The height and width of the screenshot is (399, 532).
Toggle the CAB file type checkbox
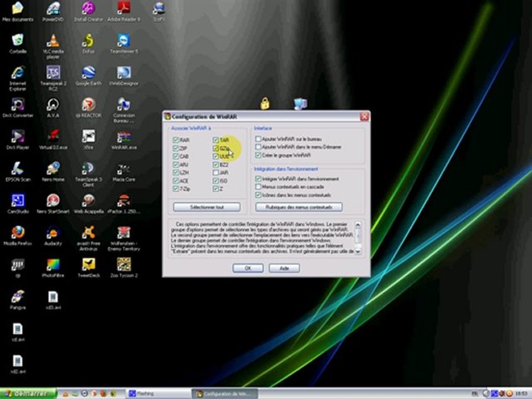coord(176,156)
